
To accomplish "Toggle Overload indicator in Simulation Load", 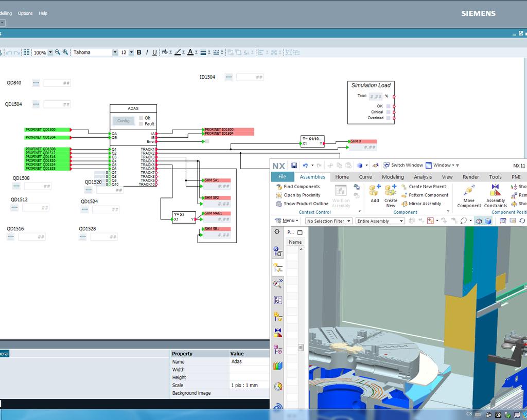I will click(x=388, y=118).
